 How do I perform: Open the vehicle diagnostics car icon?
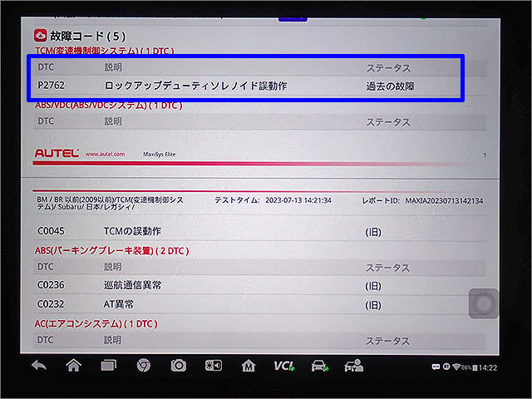click(x=319, y=366)
